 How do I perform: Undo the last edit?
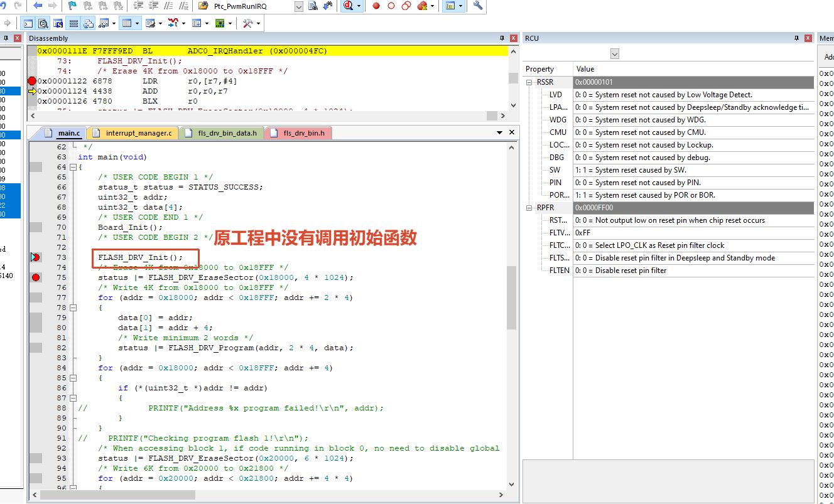coord(3,6)
